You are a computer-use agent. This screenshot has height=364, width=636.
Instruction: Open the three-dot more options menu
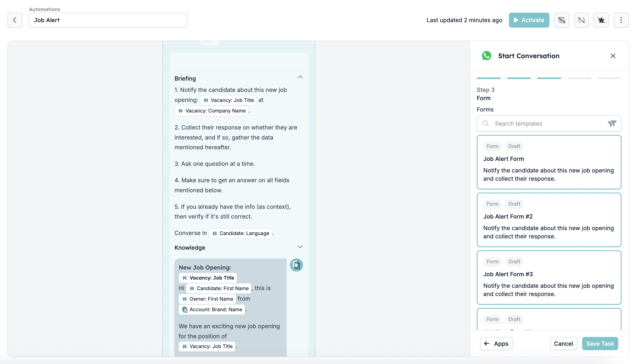[x=621, y=20]
